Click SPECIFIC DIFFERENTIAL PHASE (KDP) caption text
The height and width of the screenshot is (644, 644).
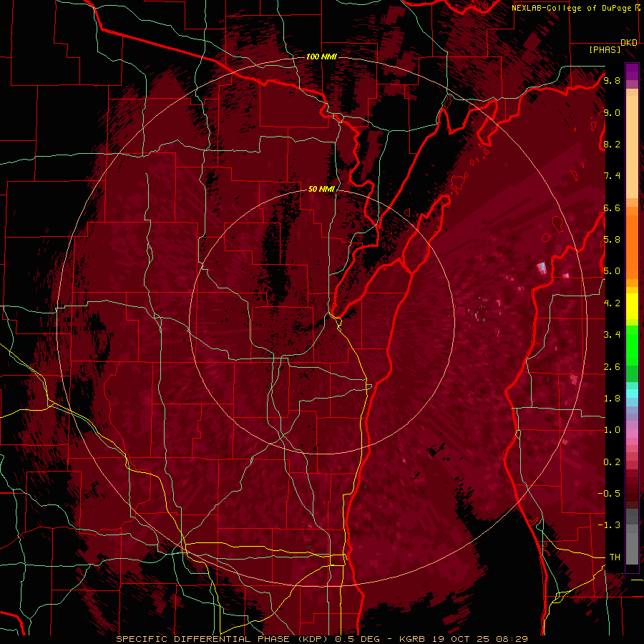[x=223, y=639]
